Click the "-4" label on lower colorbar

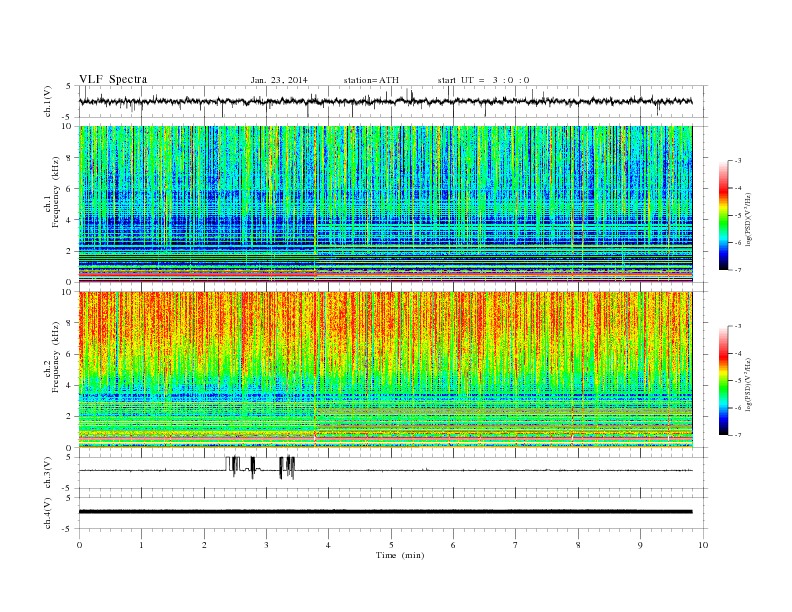click(x=738, y=353)
